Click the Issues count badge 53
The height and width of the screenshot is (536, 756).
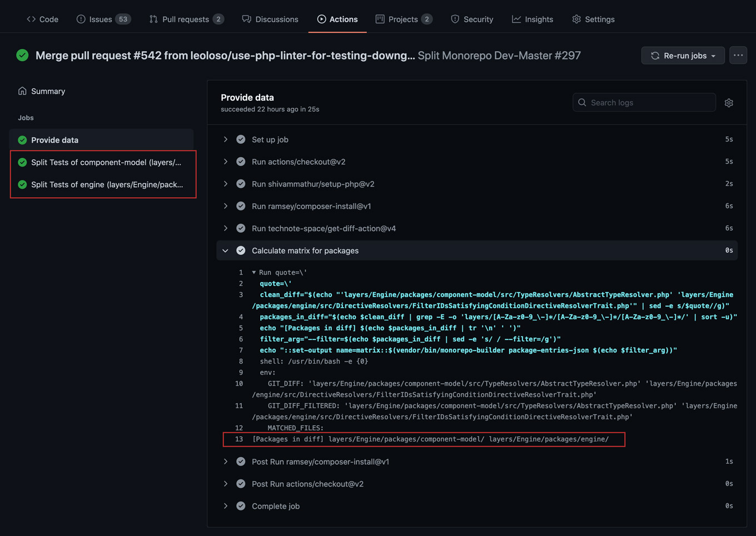pos(123,19)
